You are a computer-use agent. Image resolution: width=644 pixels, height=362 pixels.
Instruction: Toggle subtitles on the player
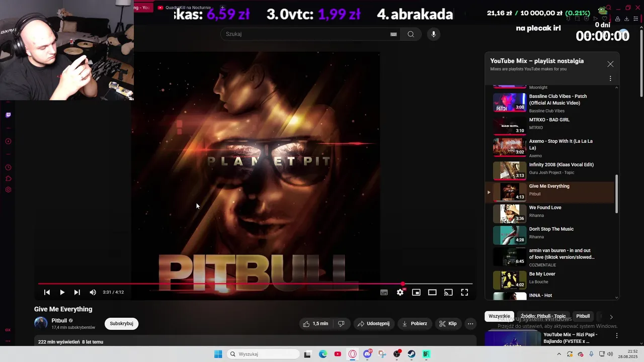pos(384,292)
